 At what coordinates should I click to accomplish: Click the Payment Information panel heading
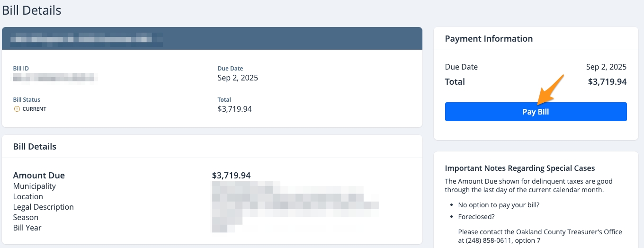click(489, 39)
